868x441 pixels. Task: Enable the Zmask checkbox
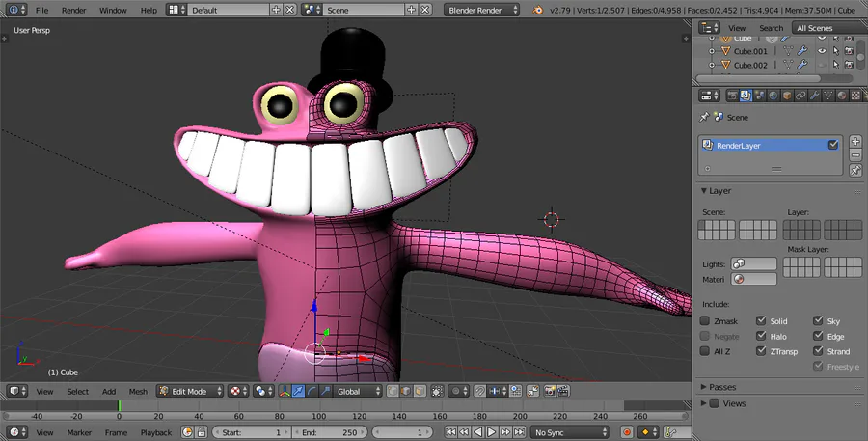coord(705,320)
